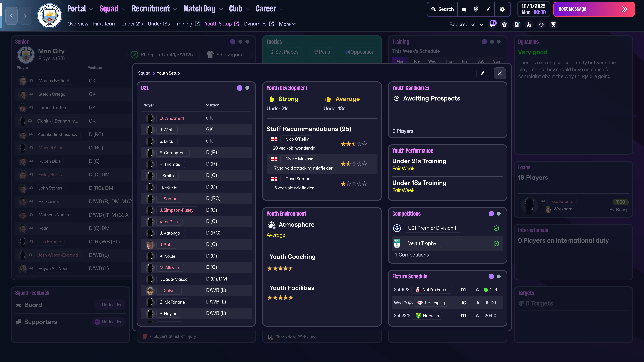644x362 pixels.
Task: Open the Career menu dropdown
Action: 269,9
